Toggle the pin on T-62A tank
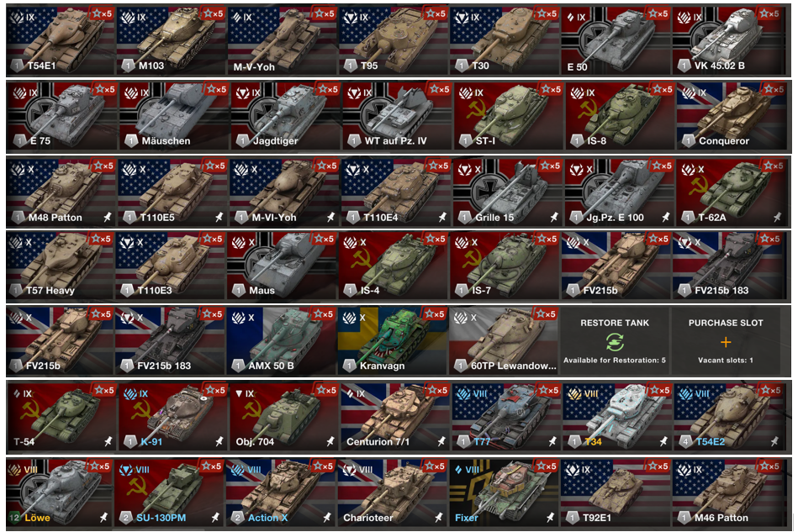 pyautogui.click(x=777, y=218)
